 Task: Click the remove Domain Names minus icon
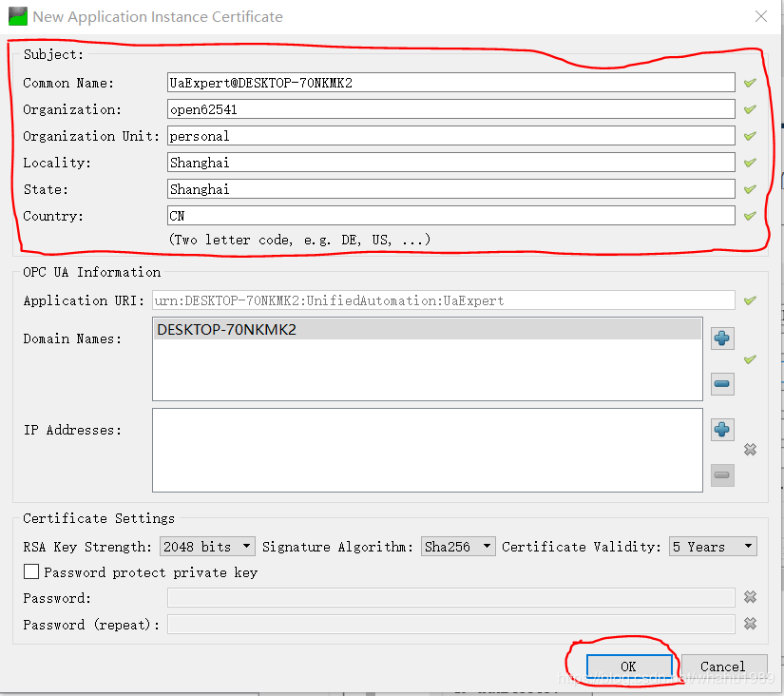click(x=722, y=384)
